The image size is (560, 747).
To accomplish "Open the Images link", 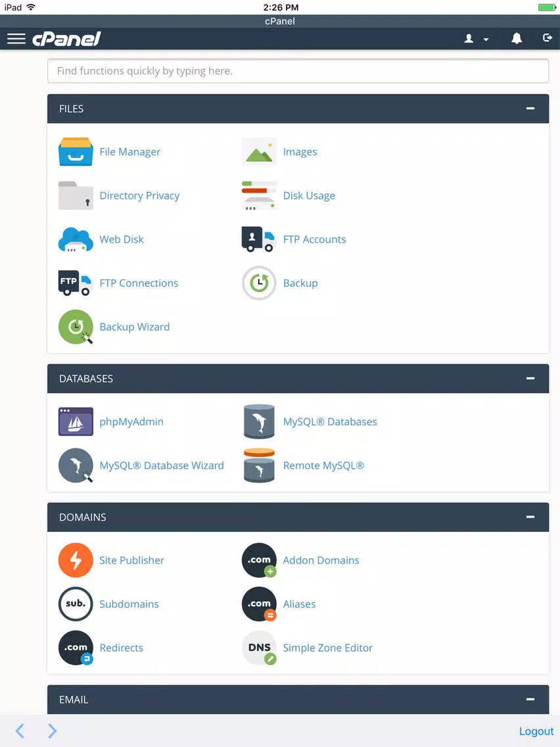I will [x=300, y=152].
